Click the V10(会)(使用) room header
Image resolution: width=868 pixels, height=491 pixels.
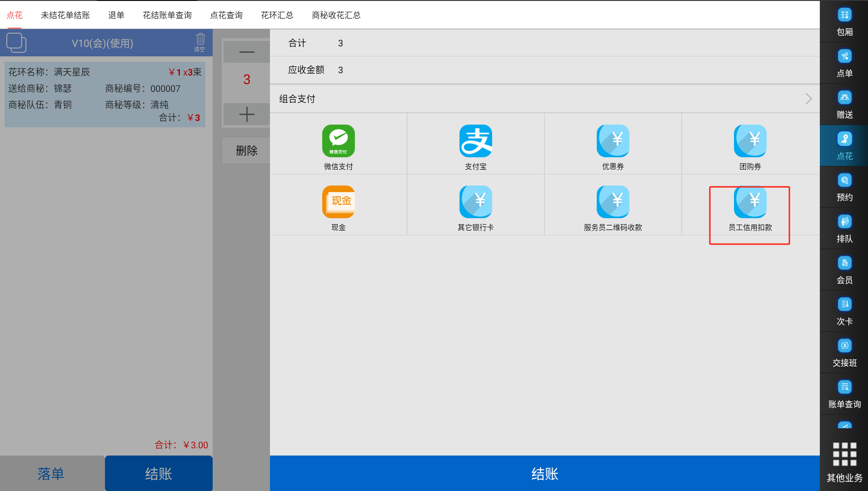click(102, 43)
